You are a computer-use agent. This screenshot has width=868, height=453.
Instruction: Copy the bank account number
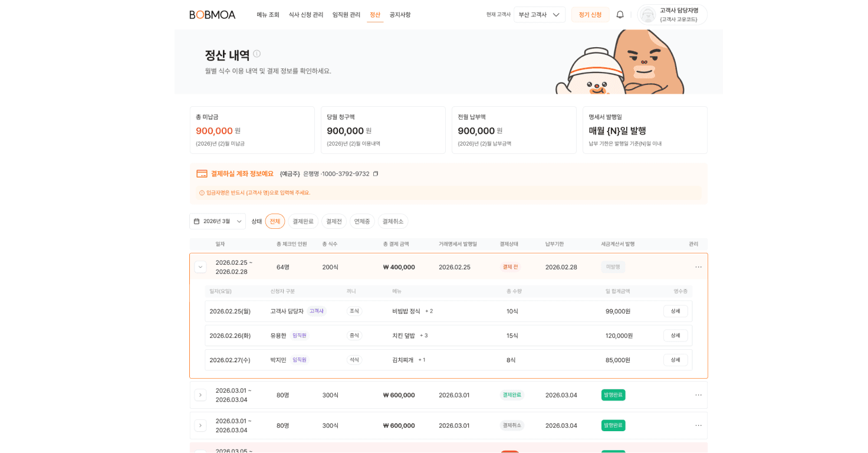[x=376, y=174]
